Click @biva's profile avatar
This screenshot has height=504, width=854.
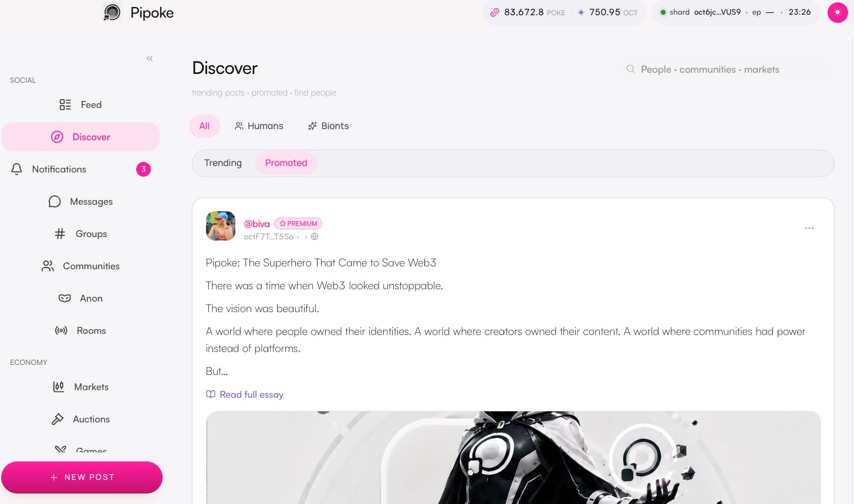click(221, 226)
